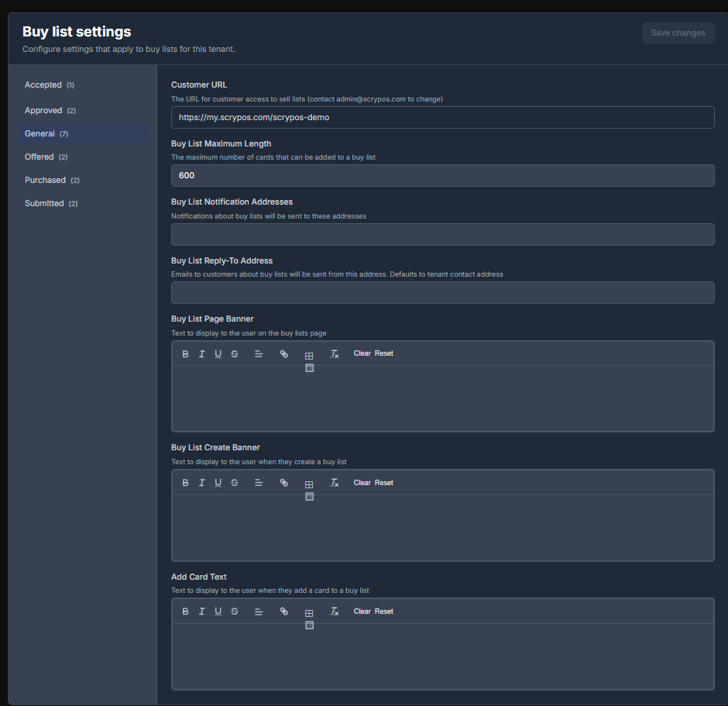Toggle underline in Buy List Create Banner editor
The width and height of the screenshot is (728, 706).
[218, 483]
